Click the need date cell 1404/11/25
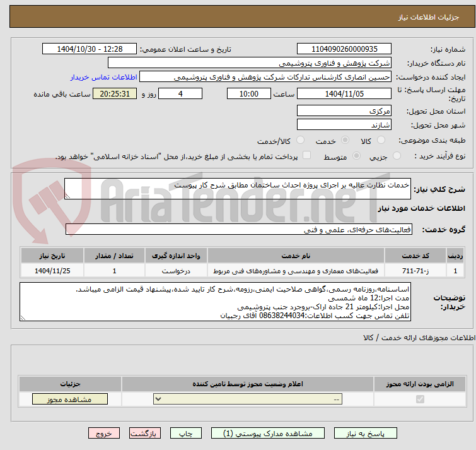 [52, 271]
